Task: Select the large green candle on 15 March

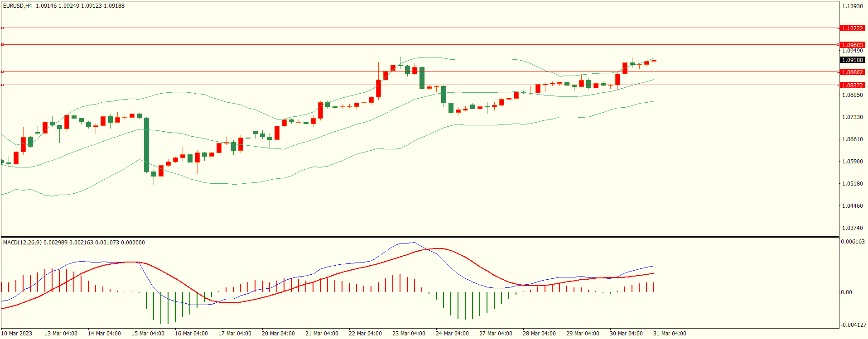Action: click(x=146, y=145)
